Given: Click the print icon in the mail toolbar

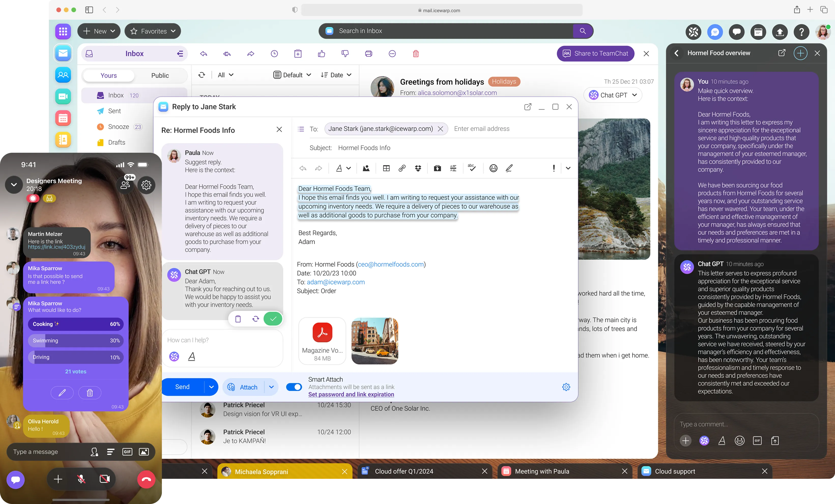Looking at the screenshot, I should coord(368,53).
